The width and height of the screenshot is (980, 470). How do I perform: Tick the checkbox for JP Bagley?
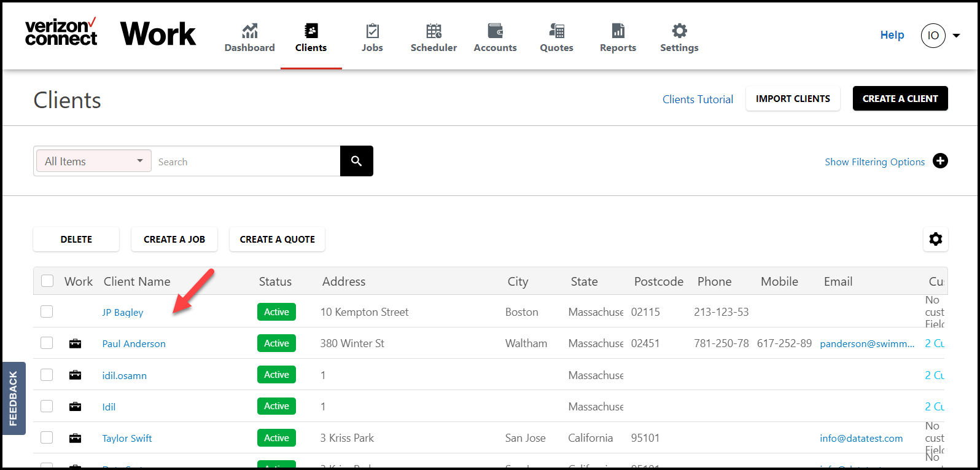point(47,311)
